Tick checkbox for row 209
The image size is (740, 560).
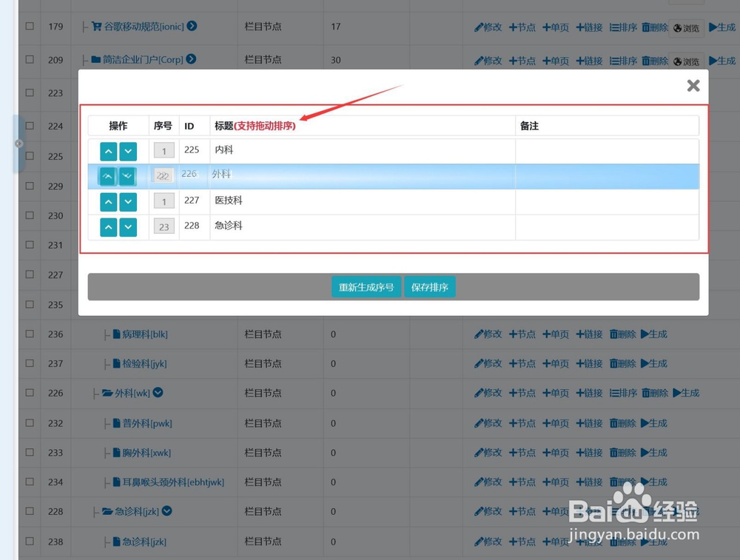(x=30, y=59)
